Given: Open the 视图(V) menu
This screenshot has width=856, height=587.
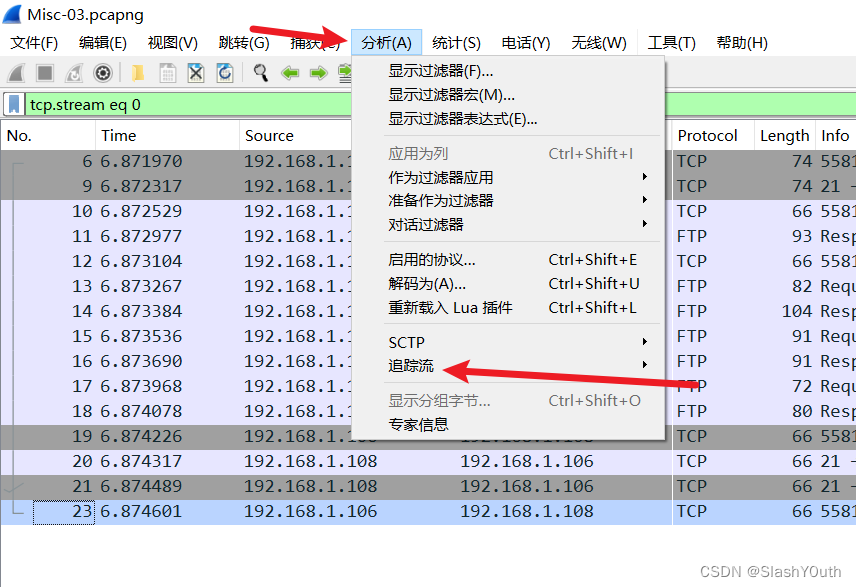Looking at the screenshot, I should pos(173,43).
